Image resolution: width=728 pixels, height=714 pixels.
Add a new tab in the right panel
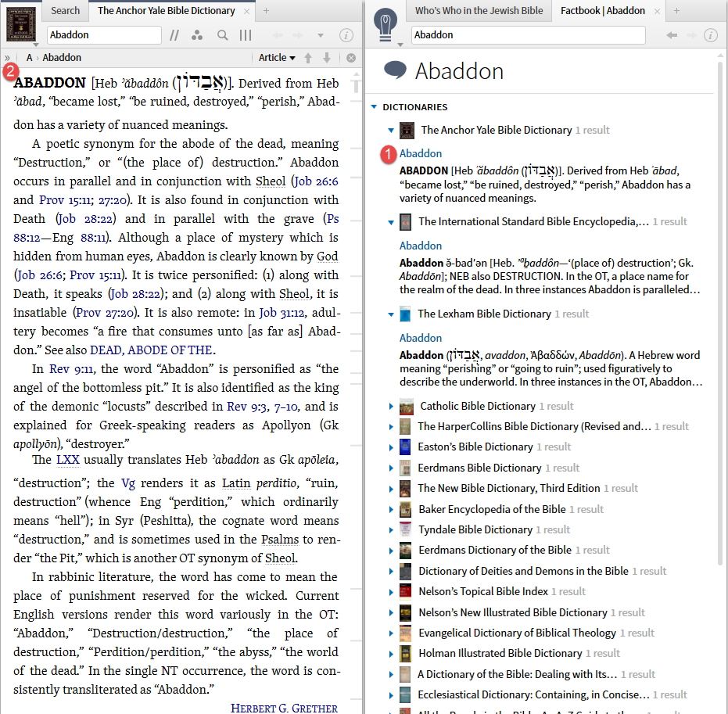[x=676, y=11]
